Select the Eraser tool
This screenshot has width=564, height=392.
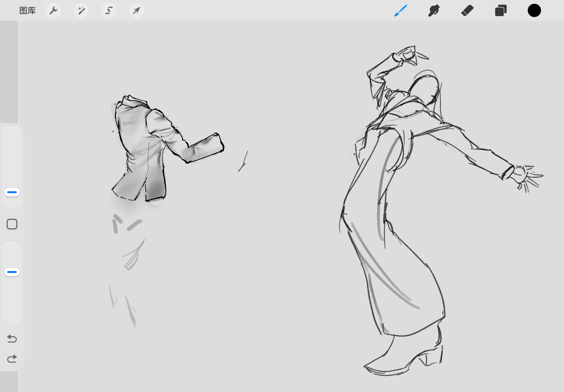[467, 11]
